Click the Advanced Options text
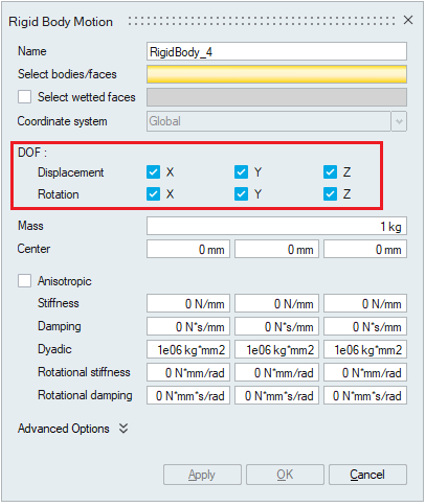This screenshot has height=503, width=425. [x=64, y=429]
